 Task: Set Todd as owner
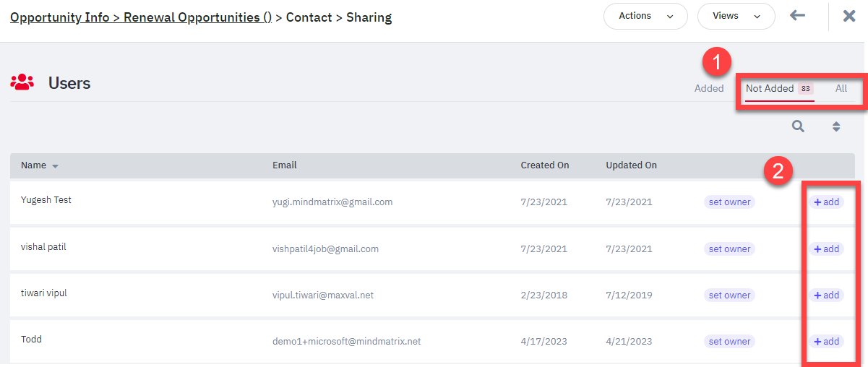(729, 341)
